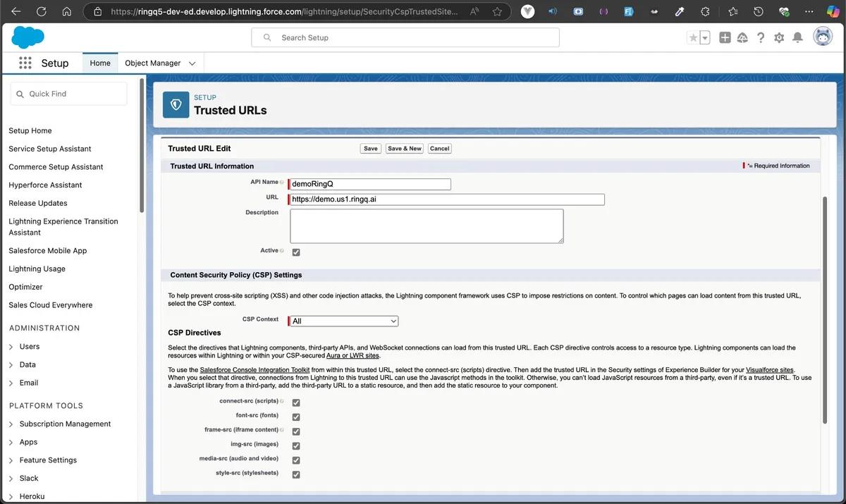Click the eyedropper extension icon
846x504 pixels.
(x=680, y=11)
